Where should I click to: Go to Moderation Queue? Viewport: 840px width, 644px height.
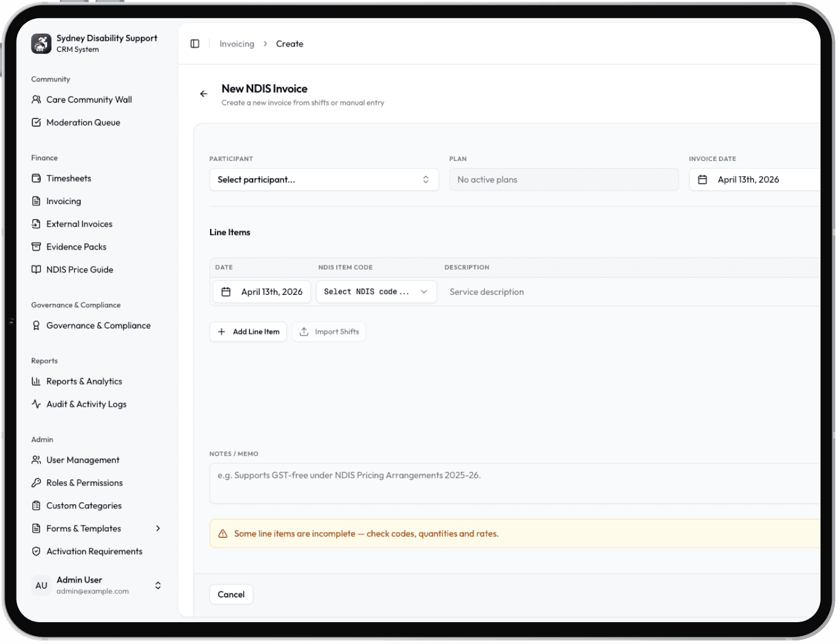pyautogui.click(x=83, y=123)
